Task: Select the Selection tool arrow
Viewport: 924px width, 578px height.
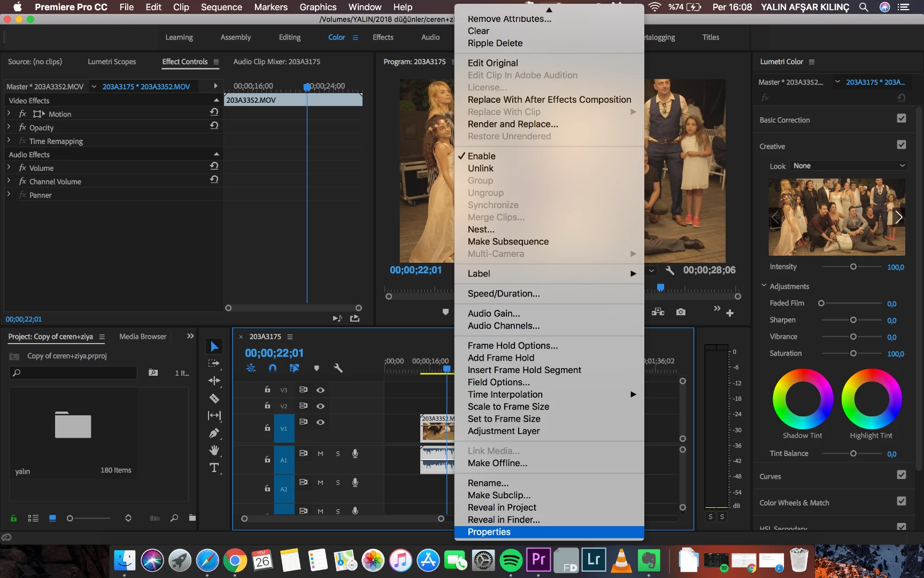Action: point(214,346)
